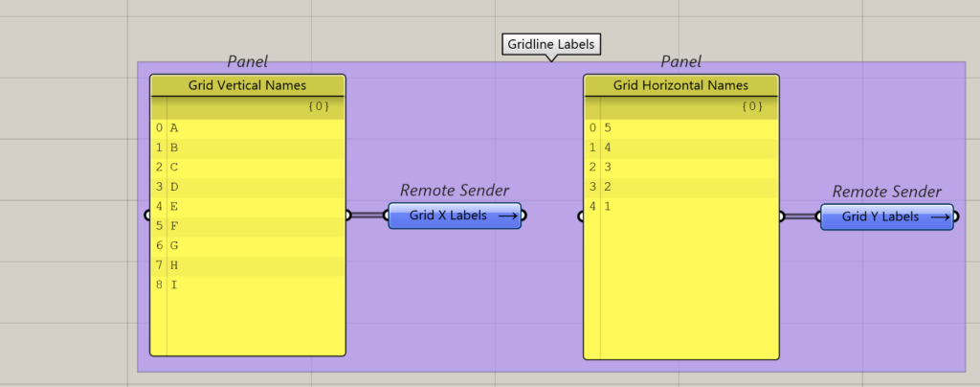980x387 pixels.
Task: Click the output grip of Grid Horizontal Names panel
Action: [780, 216]
